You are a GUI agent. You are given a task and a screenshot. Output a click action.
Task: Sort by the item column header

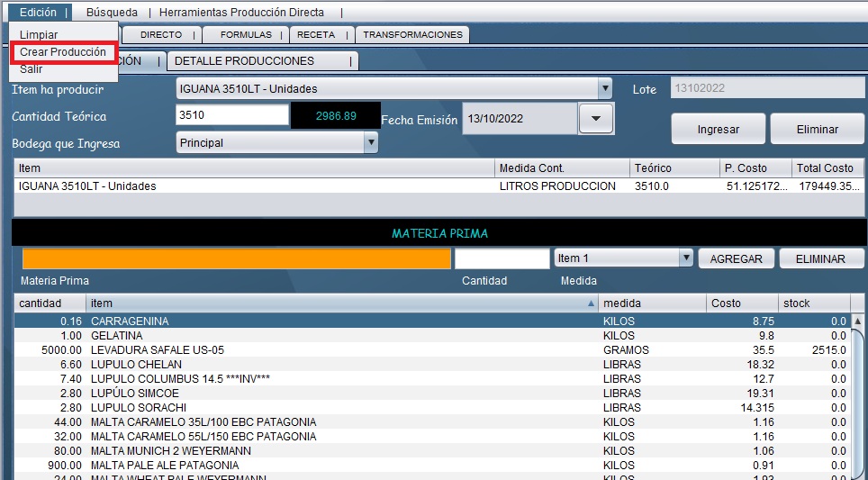[342, 303]
